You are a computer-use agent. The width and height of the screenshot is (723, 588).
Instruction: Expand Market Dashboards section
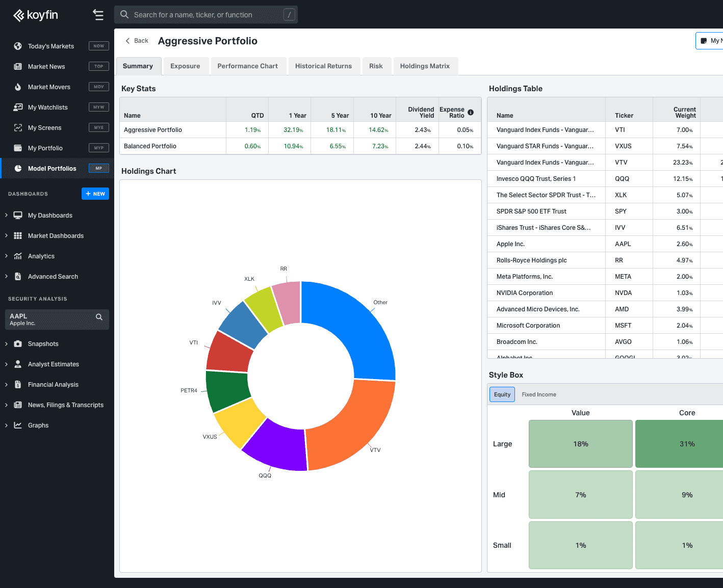point(6,236)
